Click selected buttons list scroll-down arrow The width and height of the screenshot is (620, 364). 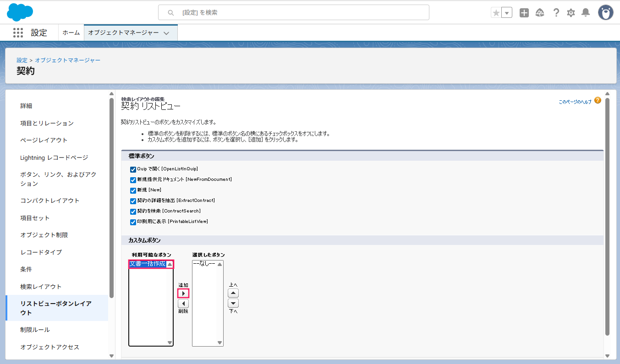pos(219,342)
